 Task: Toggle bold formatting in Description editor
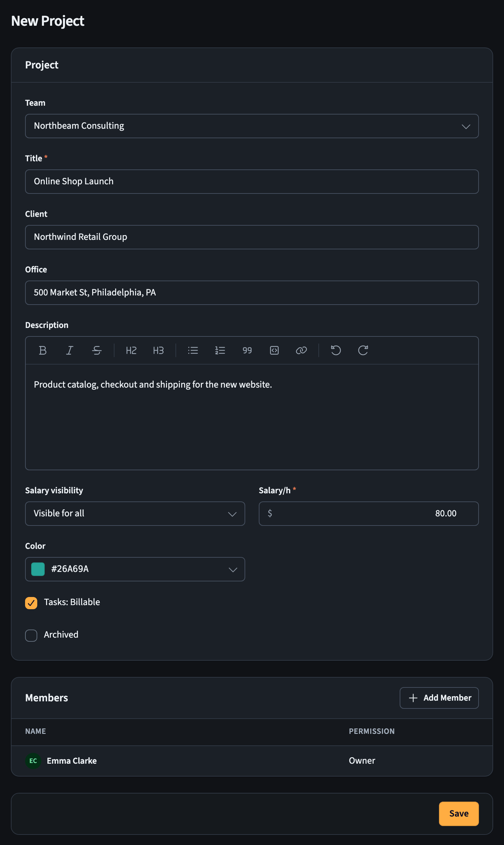(42, 350)
